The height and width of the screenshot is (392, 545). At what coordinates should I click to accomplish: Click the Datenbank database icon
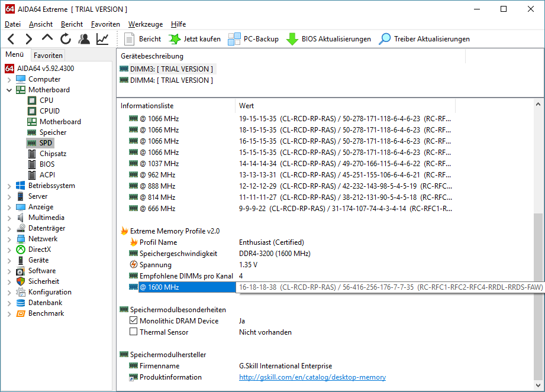21,303
